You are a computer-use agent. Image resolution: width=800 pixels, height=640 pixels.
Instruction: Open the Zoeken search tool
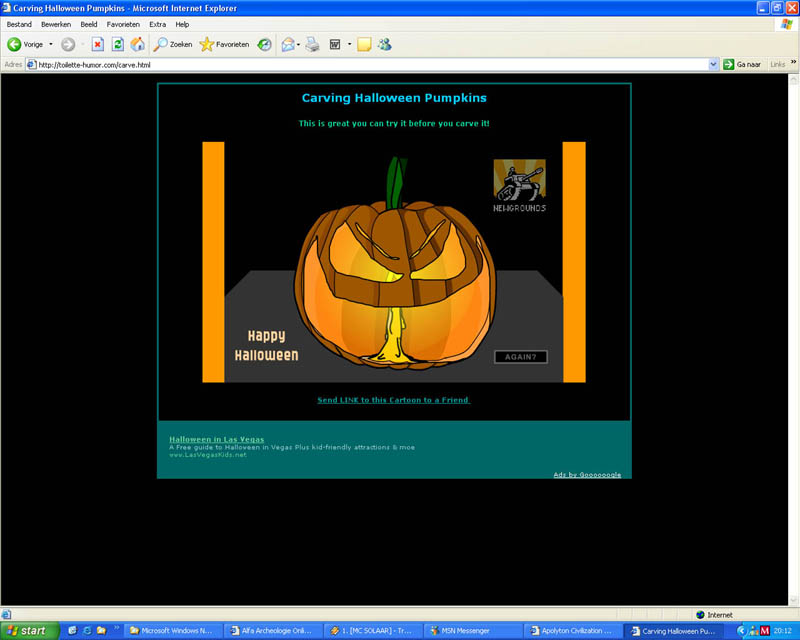tap(172, 44)
